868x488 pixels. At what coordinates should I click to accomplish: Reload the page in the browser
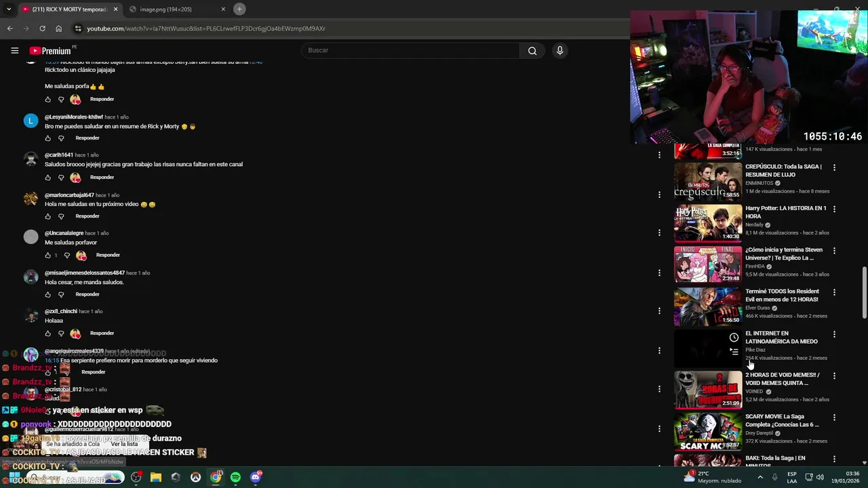pos(42,28)
